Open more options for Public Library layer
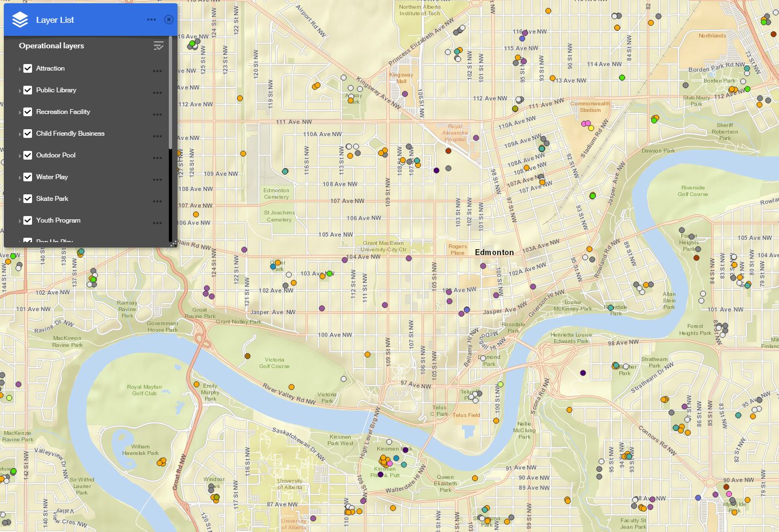The height and width of the screenshot is (532, 779). (157, 93)
